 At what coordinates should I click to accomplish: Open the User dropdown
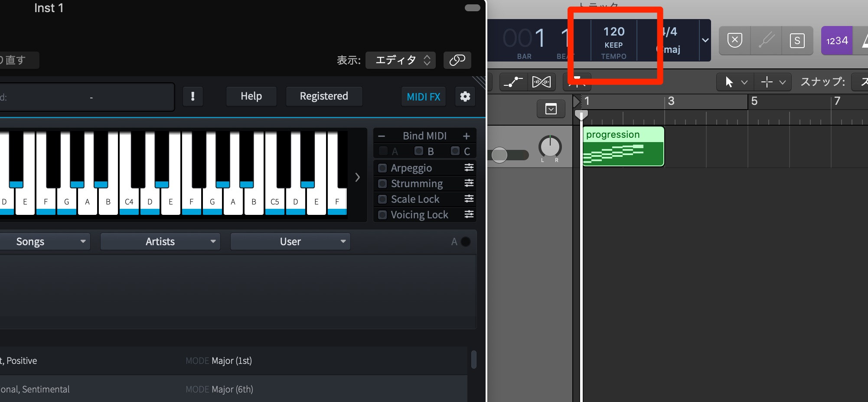290,242
